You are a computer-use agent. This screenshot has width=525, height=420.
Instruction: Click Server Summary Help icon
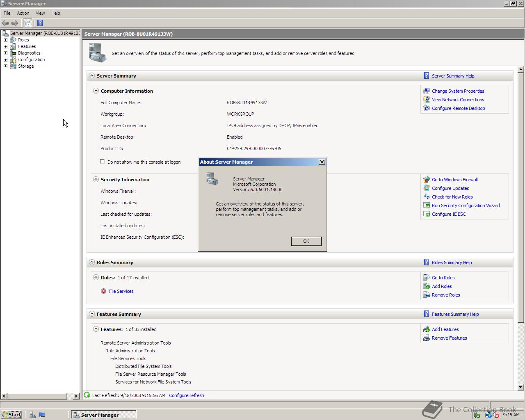click(x=427, y=75)
